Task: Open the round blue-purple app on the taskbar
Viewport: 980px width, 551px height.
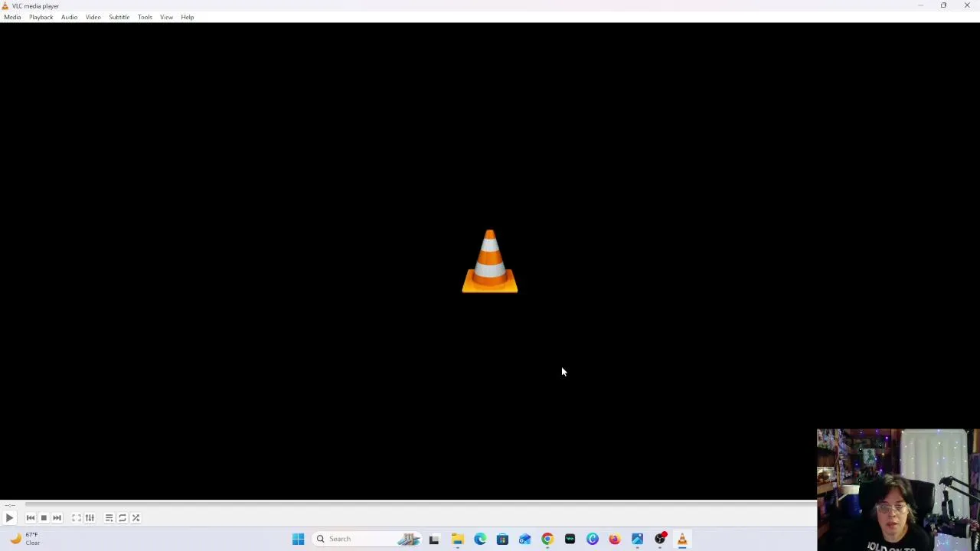Action: tap(593, 539)
